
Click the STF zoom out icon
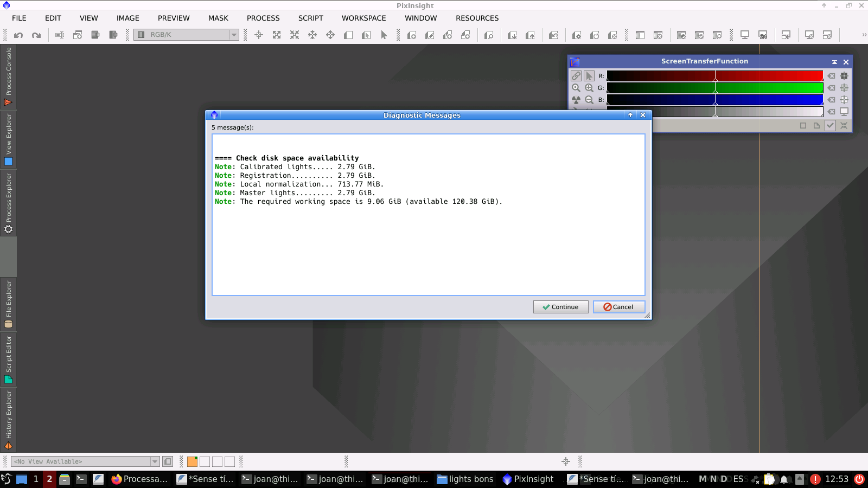[589, 100]
